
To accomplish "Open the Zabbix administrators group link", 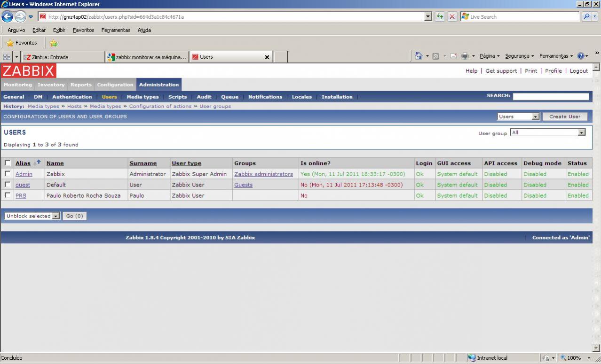I will tap(263, 174).
